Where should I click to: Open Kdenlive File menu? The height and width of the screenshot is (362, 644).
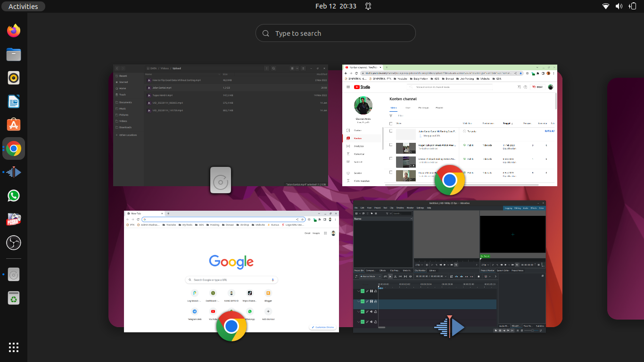356,208
